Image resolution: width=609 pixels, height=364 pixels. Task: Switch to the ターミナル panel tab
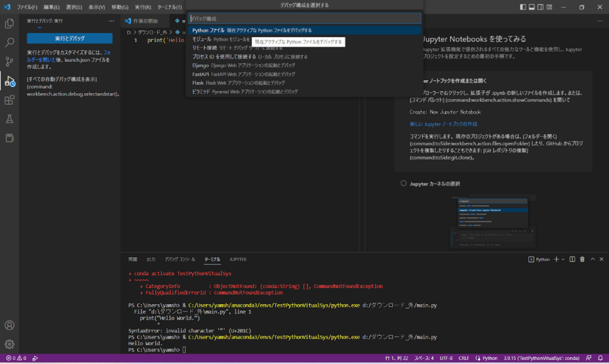point(212,259)
